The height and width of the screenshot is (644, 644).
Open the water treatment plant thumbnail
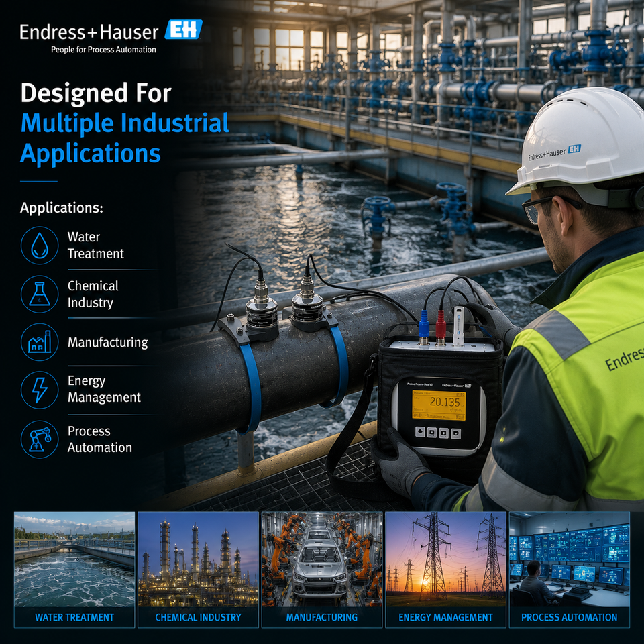click(74, 559)
